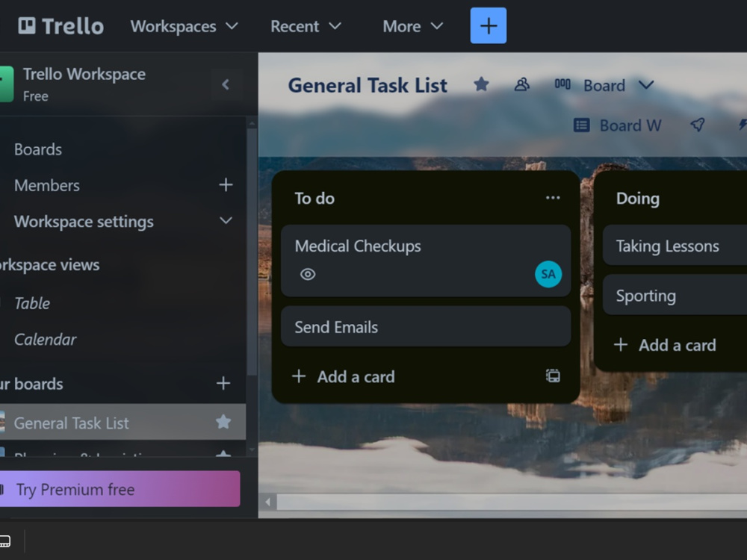Collapse the sidebar with the left chevron
Viewport: 747px width, 560px height.
click(x=226, y=85)
